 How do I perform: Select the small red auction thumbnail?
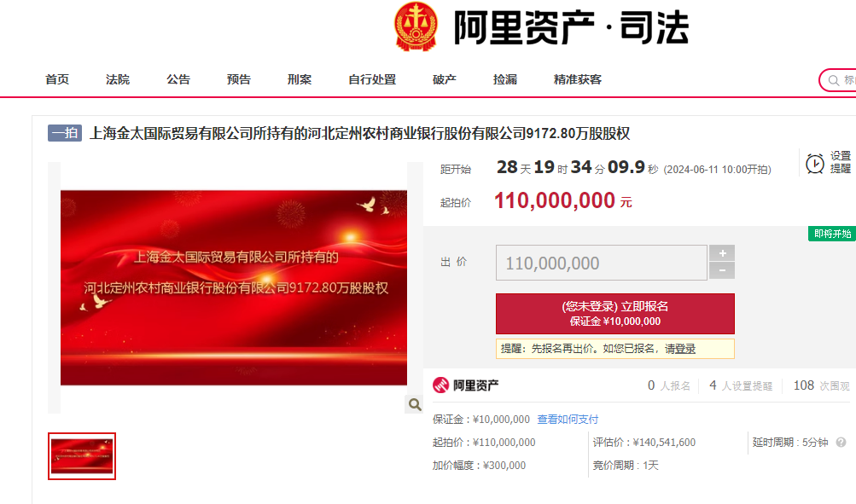coord(82,456)
